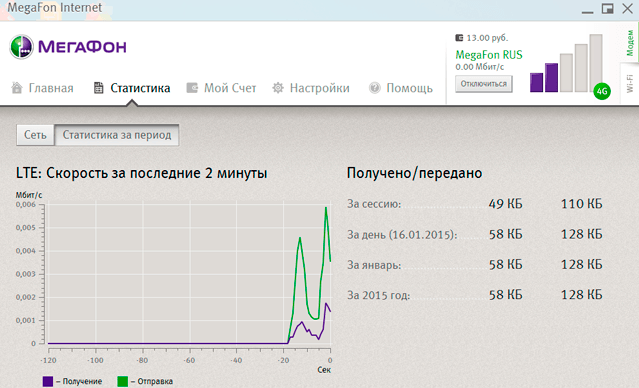Click the notepad icon beside Статистика
This screenshot has height=388, width=639.
click(98, 88)
